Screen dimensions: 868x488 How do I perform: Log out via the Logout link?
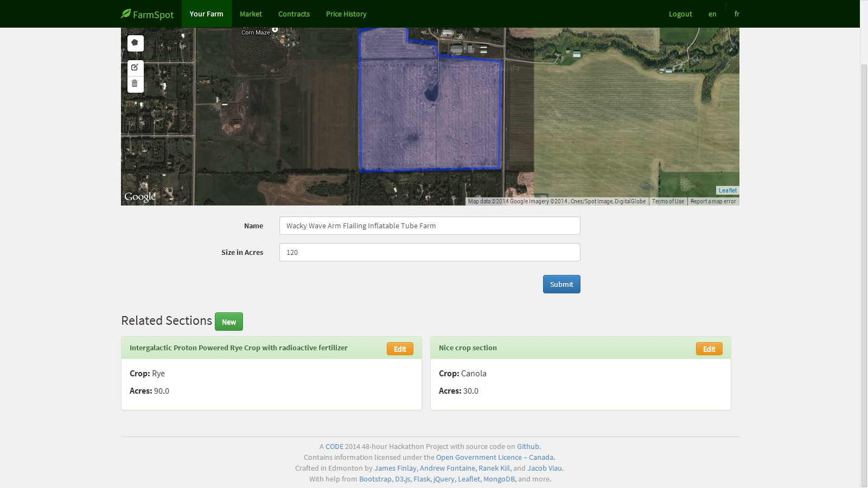pyautogui.click(x=680, y=14)
